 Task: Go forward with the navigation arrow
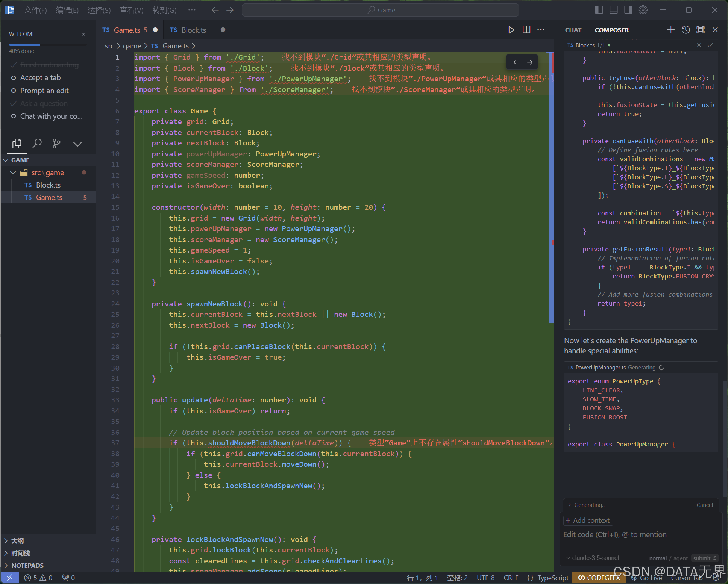(x=230, y=10)
